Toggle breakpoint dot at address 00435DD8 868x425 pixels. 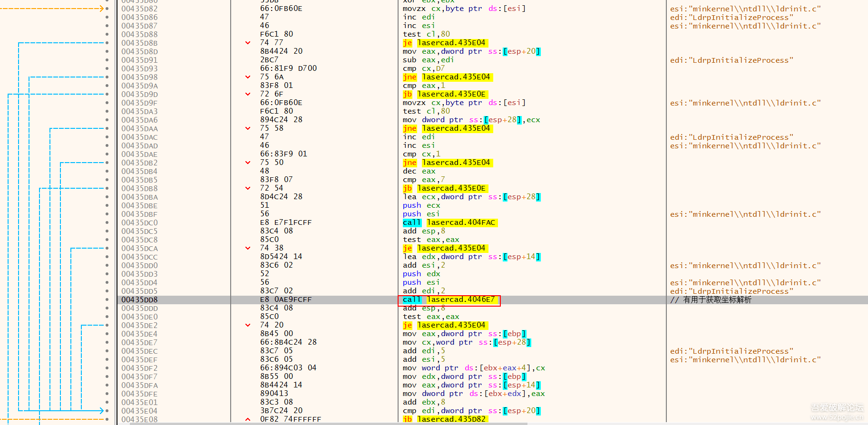coord(107,299)
